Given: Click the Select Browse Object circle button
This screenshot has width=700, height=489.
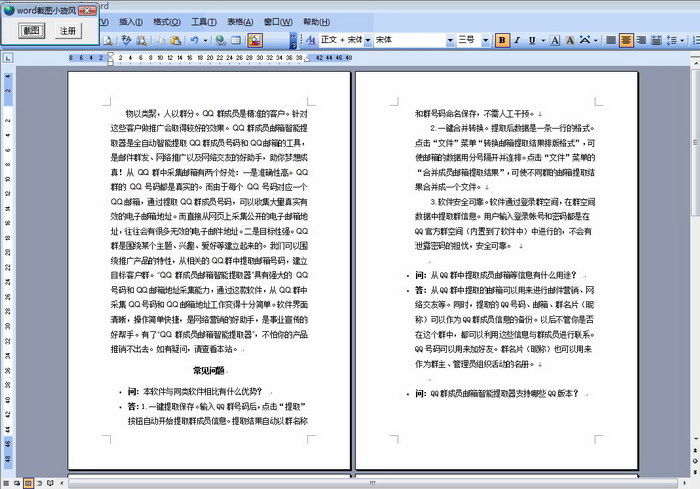Looking at the screenshot, I should [696, 461].
